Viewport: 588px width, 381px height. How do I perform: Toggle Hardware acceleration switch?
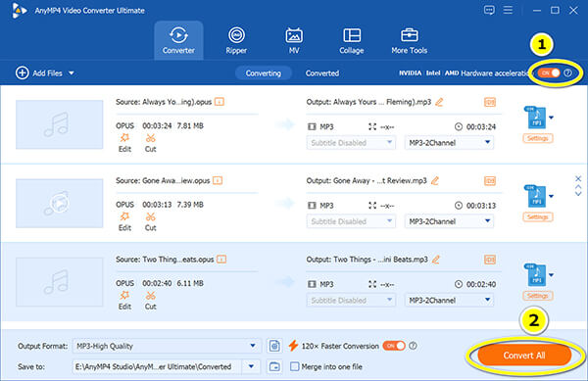[549, 72]
